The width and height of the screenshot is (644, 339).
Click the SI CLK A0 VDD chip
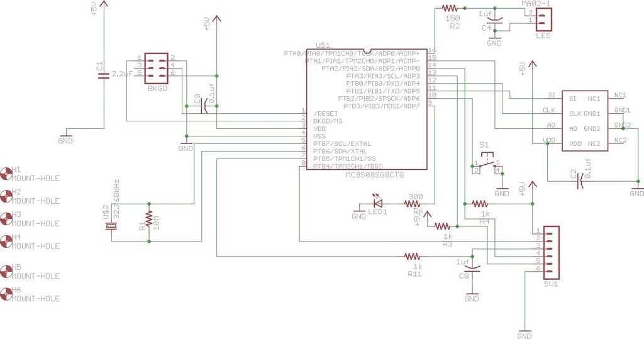pos(585,121)
